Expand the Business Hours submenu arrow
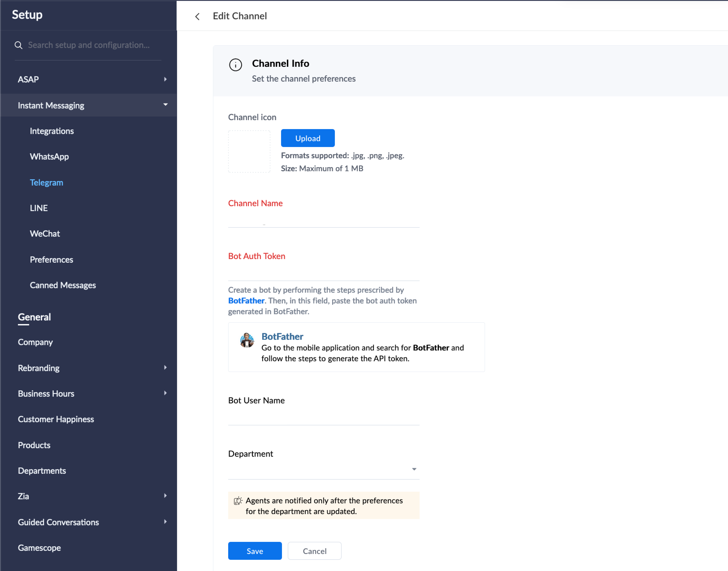This screenshot has height=571, width=728. (x=165, y=393)
